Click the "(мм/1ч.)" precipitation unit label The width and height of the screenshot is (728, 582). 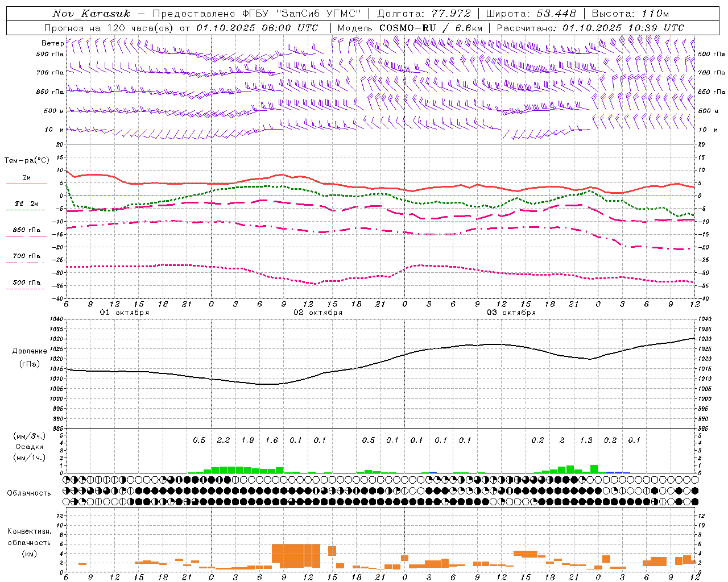coord(29,458)
